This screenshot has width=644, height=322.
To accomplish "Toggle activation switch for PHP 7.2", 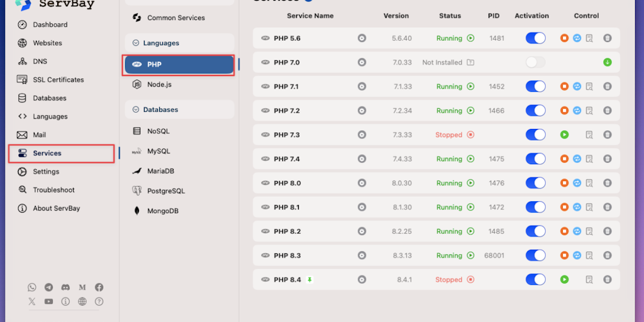I will point(536,111).
